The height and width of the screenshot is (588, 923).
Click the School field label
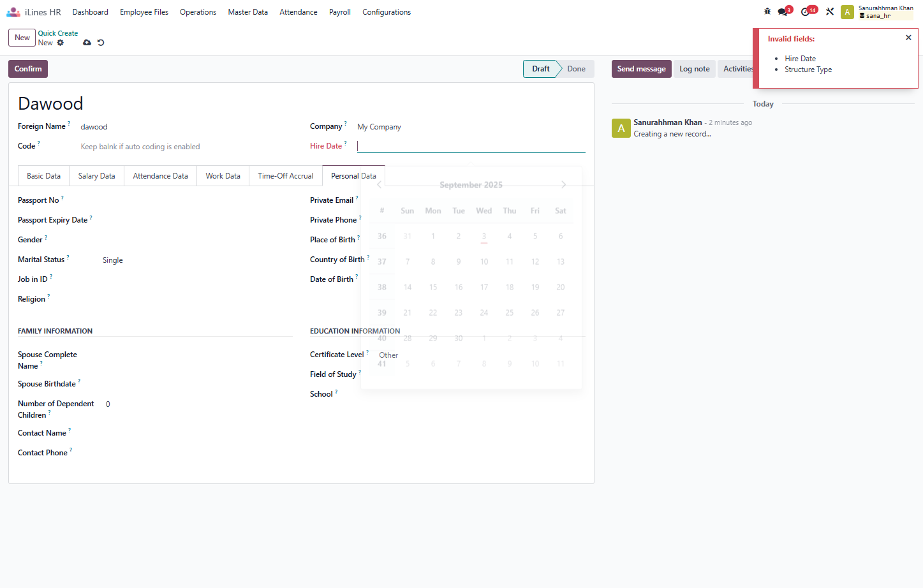321,394
